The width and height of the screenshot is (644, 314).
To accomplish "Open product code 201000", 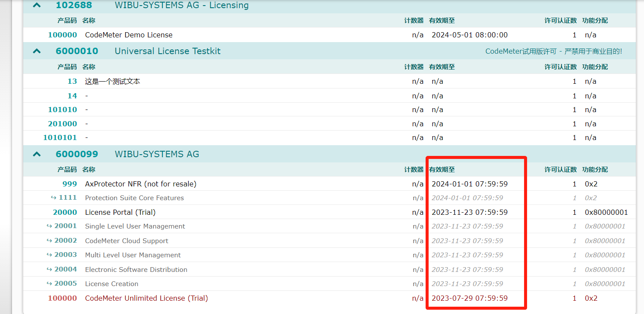I will pyautogui.click(x=62, y=124).
